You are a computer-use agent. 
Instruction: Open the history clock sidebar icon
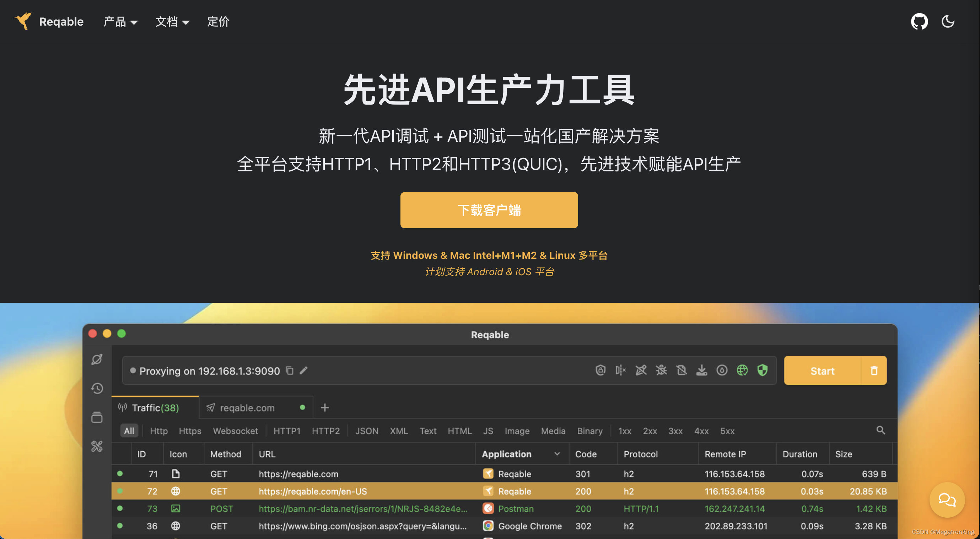click(x=97, y=388)
